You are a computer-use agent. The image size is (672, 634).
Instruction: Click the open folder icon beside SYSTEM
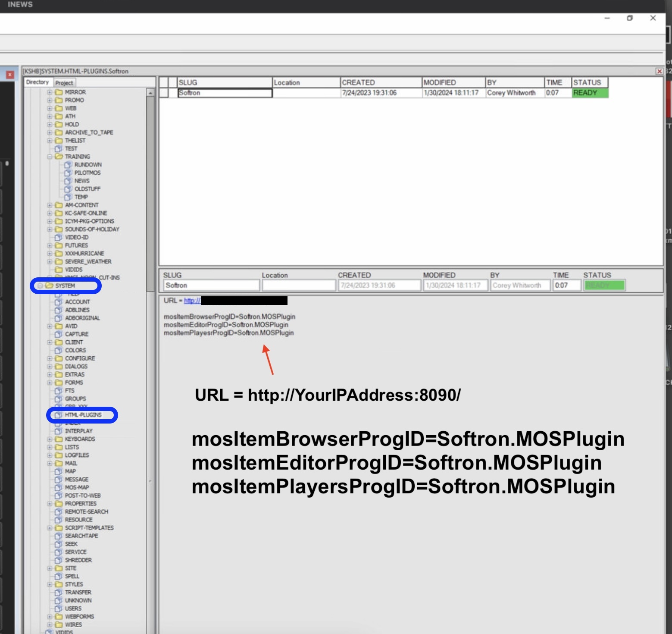coord(49,286)
